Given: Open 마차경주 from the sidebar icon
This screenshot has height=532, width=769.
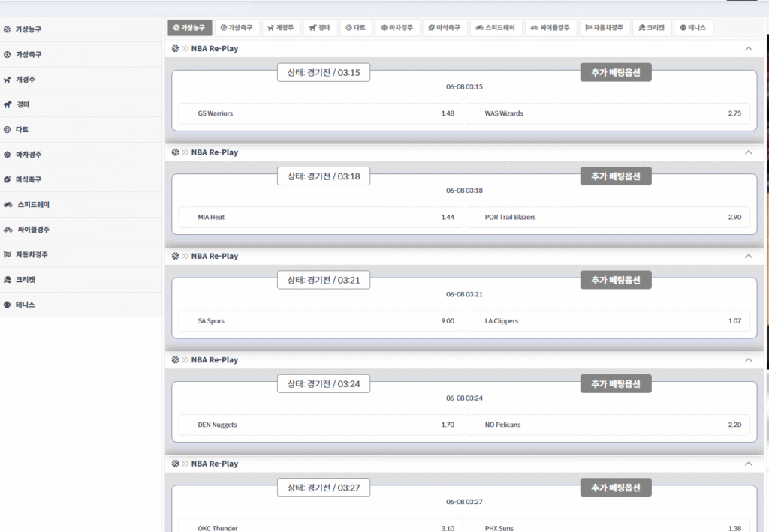Looking at the screenshot, I should click(7, 155).
